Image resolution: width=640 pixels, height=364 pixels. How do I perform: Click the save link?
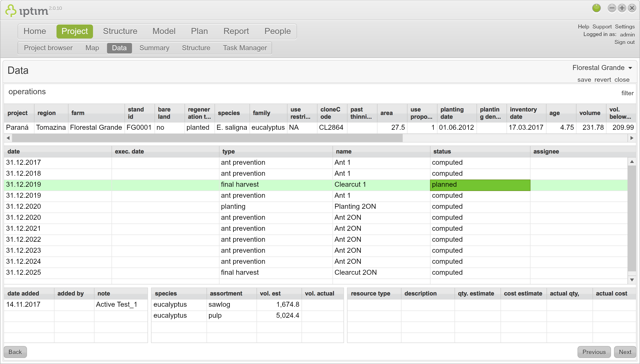(x=584, y=79)
